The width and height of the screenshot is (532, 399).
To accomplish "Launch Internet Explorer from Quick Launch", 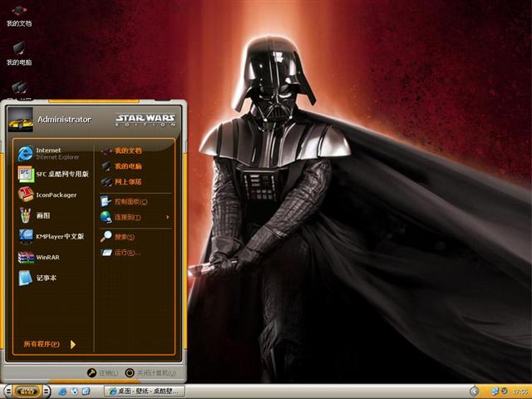I will click(62, 392).
